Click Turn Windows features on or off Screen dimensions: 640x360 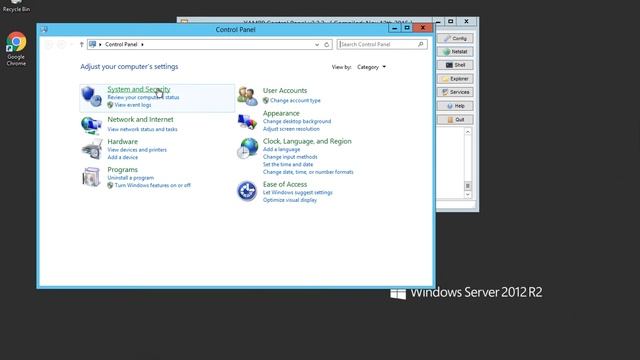click(153, 185)
